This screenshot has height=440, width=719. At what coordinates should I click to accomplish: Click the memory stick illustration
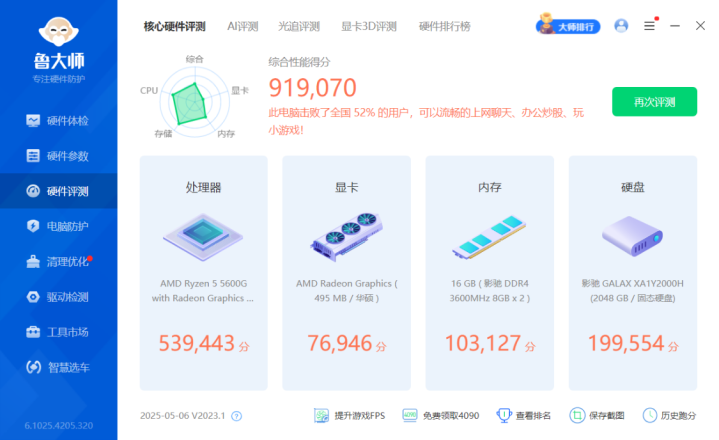(489, 237)
